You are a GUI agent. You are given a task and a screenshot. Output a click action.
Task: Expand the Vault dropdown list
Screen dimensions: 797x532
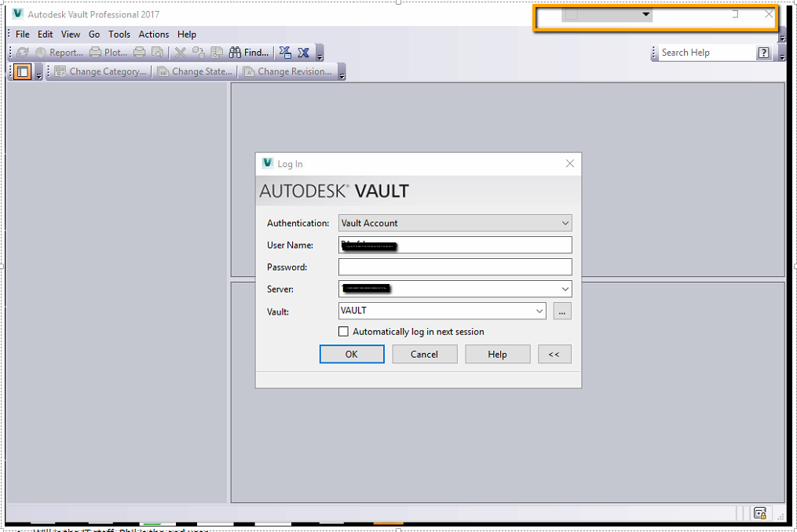539,311
